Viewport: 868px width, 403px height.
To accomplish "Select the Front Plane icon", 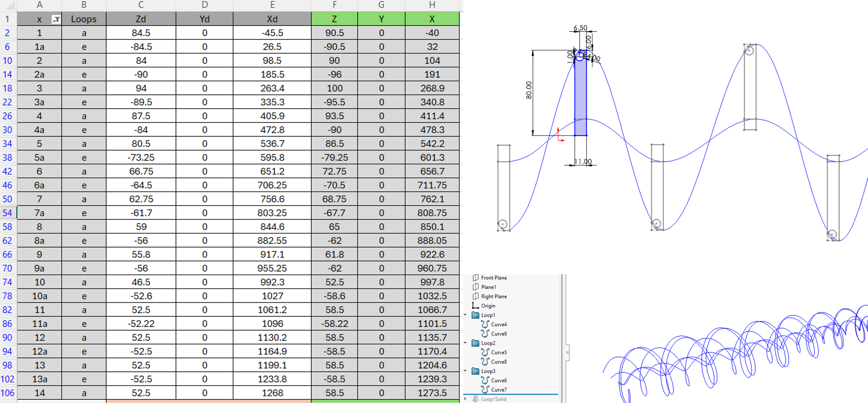I will [x=475, y=278].
